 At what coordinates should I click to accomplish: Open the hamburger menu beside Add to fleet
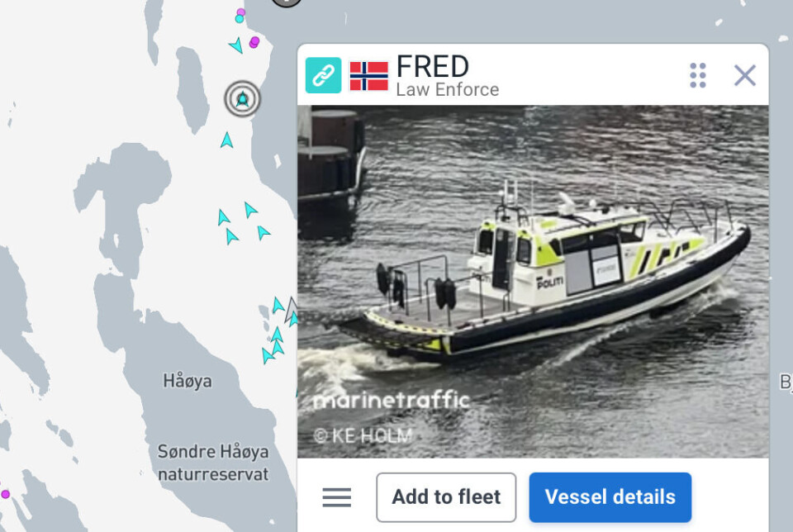(337, 497)
